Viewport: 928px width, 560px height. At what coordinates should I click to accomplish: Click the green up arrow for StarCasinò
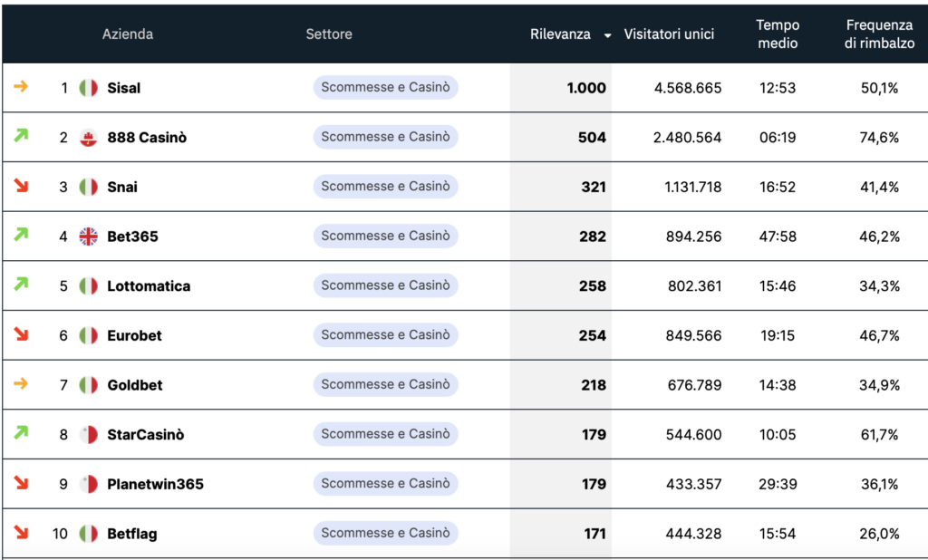pyautogui.click(x=21, y=433)
